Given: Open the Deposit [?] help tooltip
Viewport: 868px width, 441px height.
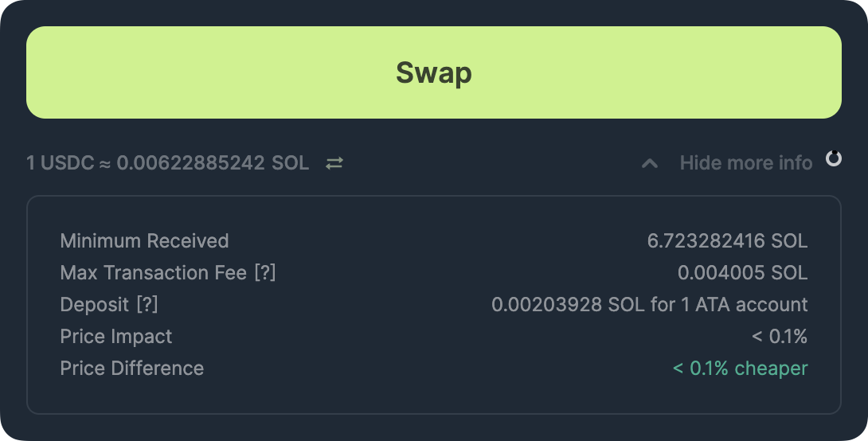Looking at the screenshot, I should point(147,305).
